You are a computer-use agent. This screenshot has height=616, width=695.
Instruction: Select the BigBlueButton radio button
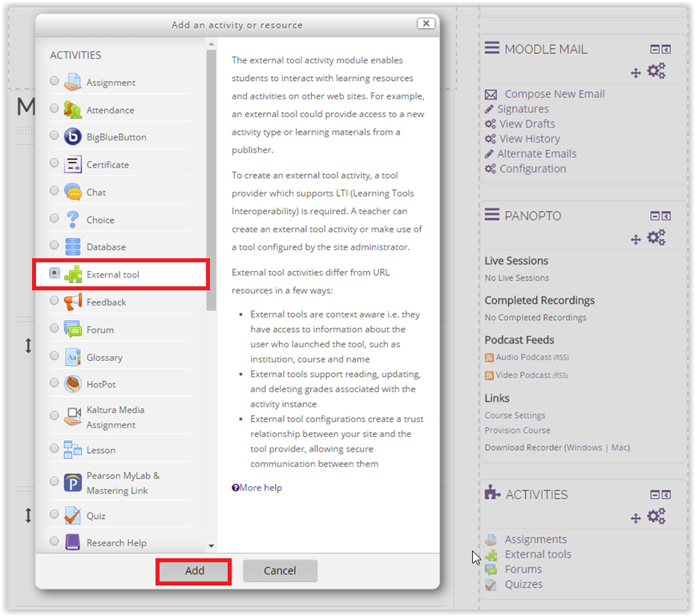tap(54, 135)
